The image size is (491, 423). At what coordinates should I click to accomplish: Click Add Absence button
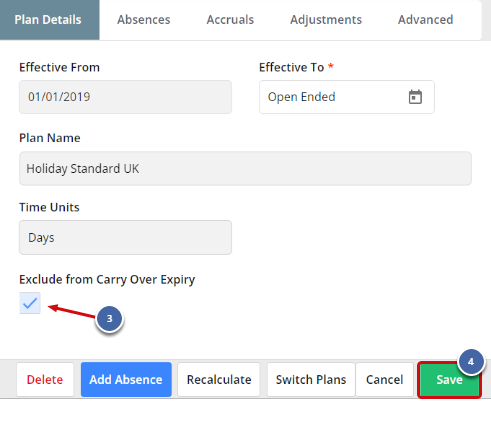tap(126, 380)
